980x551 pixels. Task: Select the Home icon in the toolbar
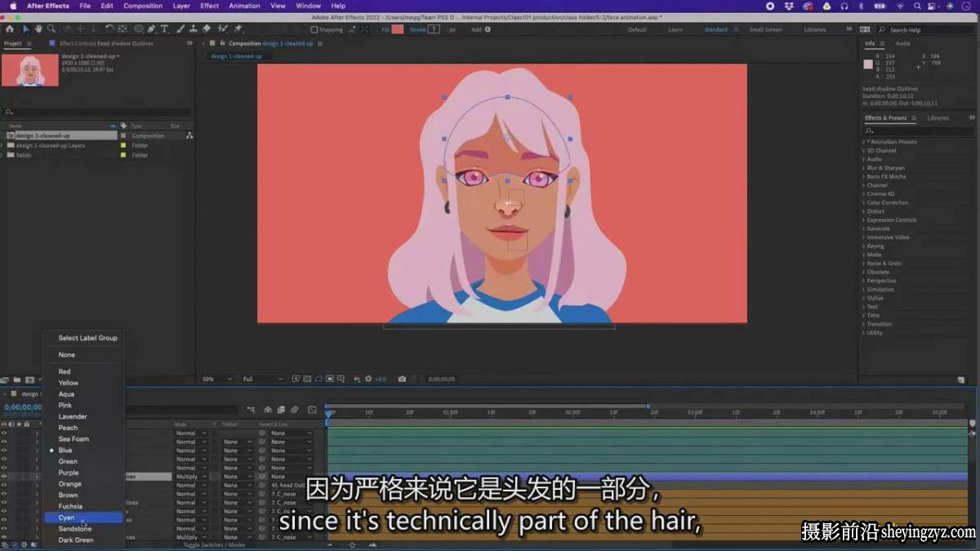coord(10,29)
